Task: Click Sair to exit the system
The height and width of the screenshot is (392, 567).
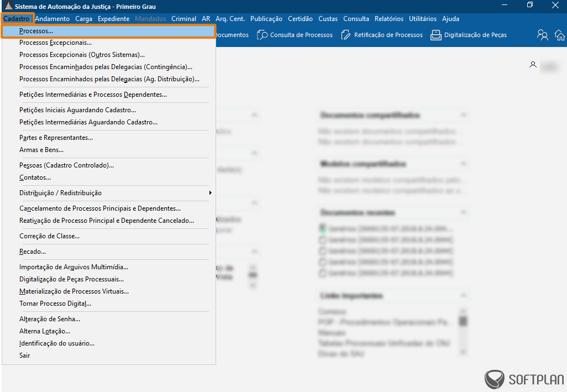Action: (x=108, y=356)
